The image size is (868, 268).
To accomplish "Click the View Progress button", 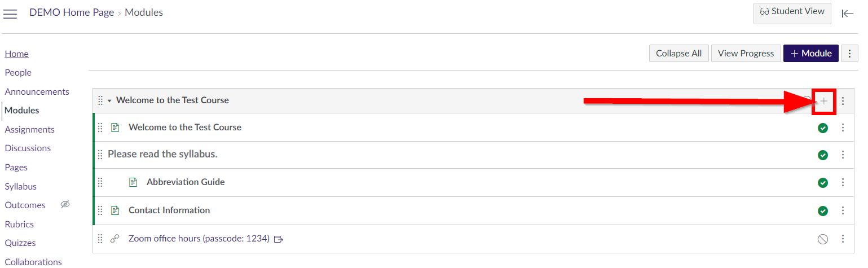I will 746,54.
